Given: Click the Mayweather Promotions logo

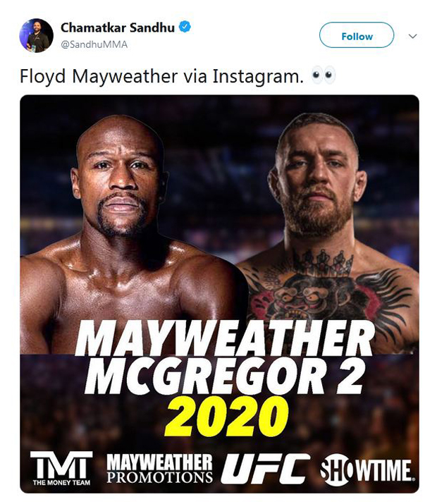Looking at the screenshot, I should click(159, 468).
